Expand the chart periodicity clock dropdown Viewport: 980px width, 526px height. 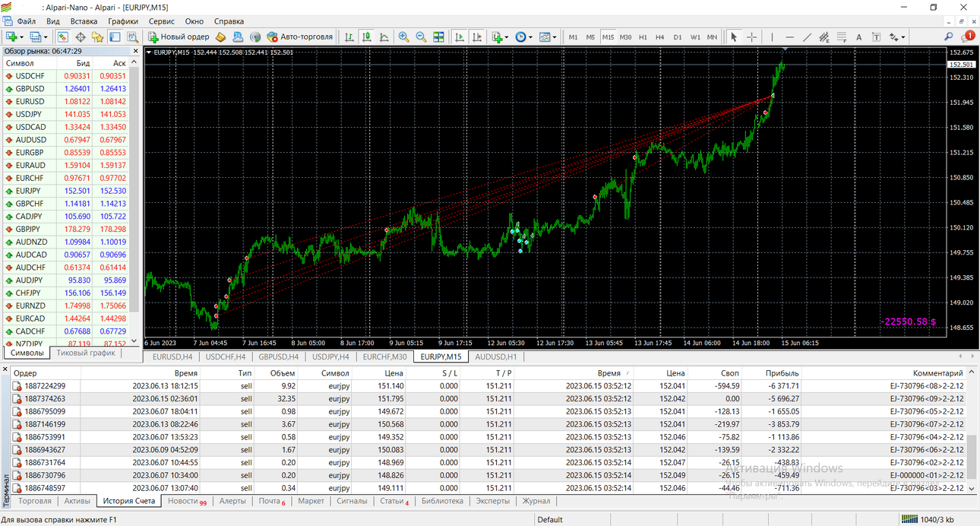click(530, 36)
